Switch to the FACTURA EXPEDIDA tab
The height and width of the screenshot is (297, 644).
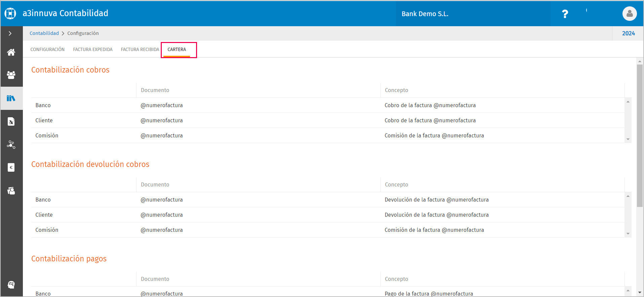coord(93,49)
